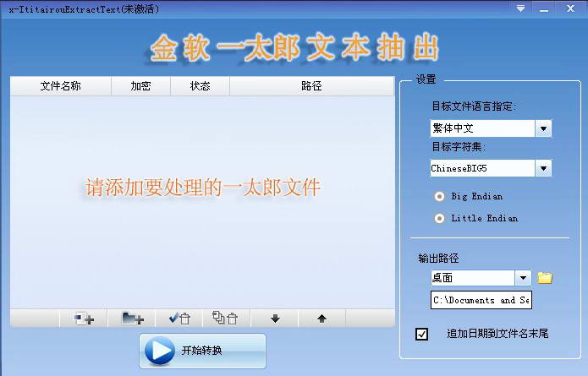Sort by the 状态 column header

[201, 86]
